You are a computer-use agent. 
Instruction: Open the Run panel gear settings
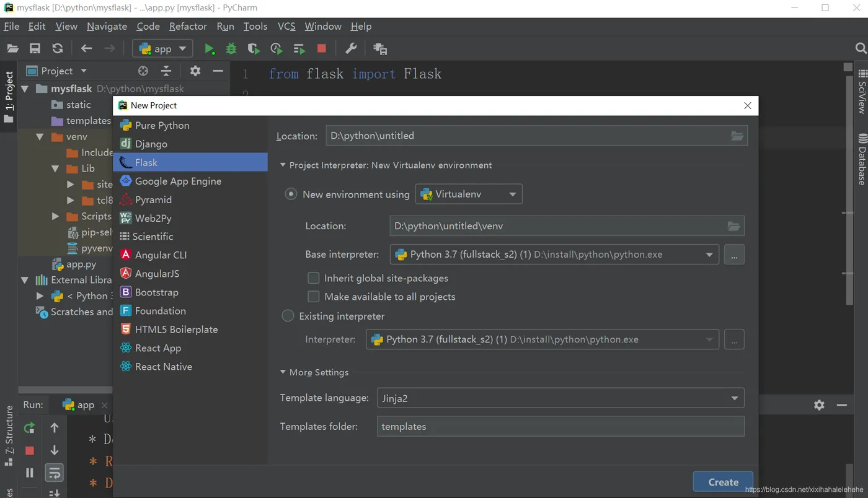(x=819, y=404)
